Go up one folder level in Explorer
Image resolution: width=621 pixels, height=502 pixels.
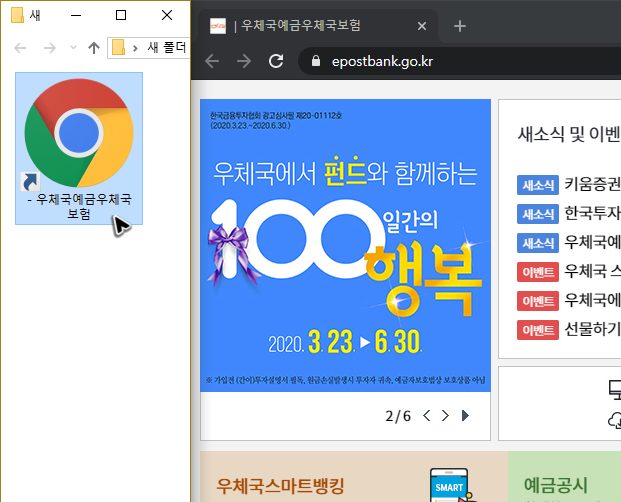[x=94, y=48]
